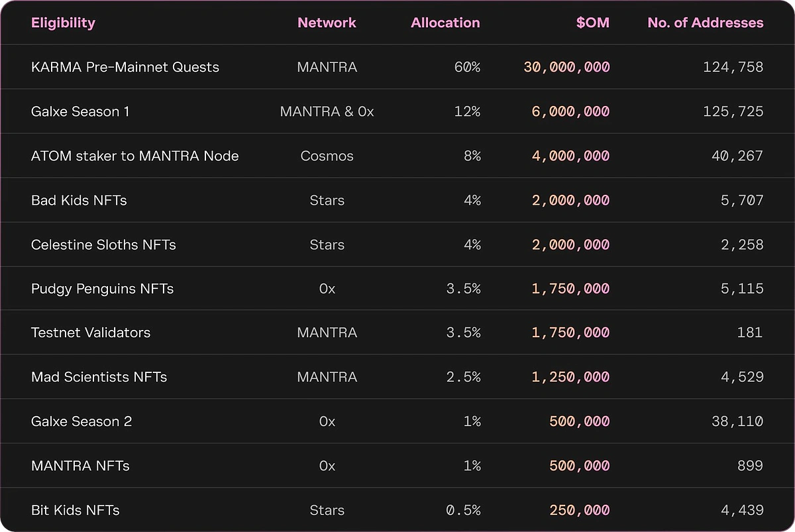Click the 6,000,000 $OM amount

coord(570,111)
